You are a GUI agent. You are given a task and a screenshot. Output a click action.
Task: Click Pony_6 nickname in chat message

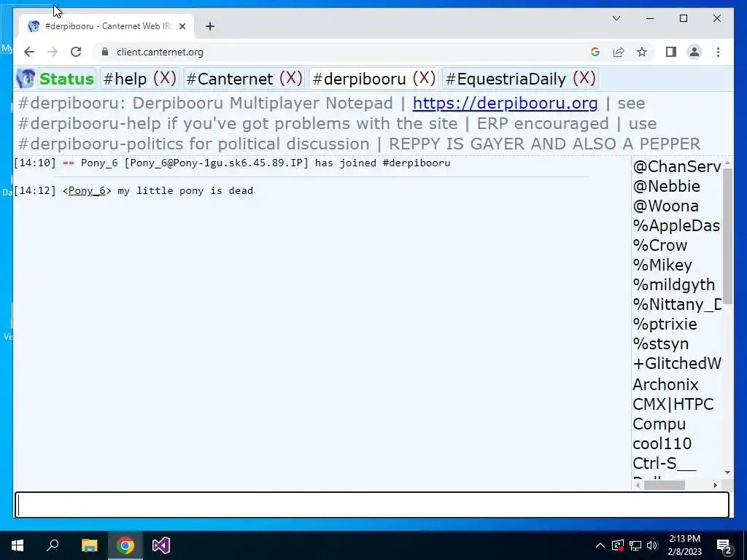(x=87, y=190)
